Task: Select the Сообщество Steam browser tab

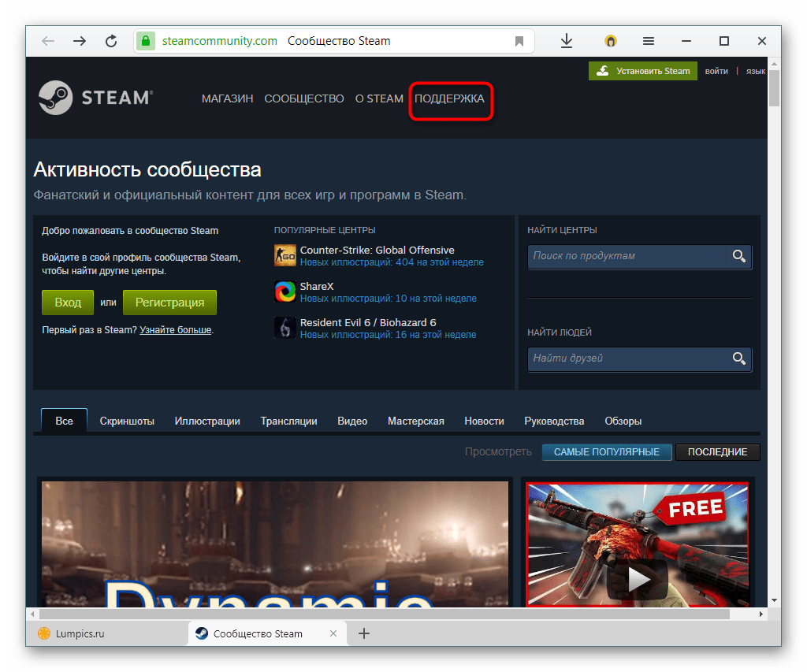Action: (x=267, y=633)
